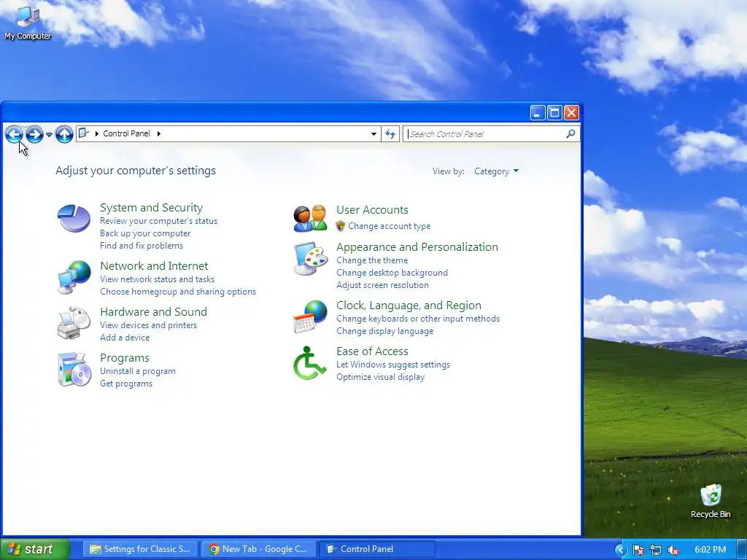
Task: Select the Recycle Bin desktop icon
Action: (x=711, y=501)
